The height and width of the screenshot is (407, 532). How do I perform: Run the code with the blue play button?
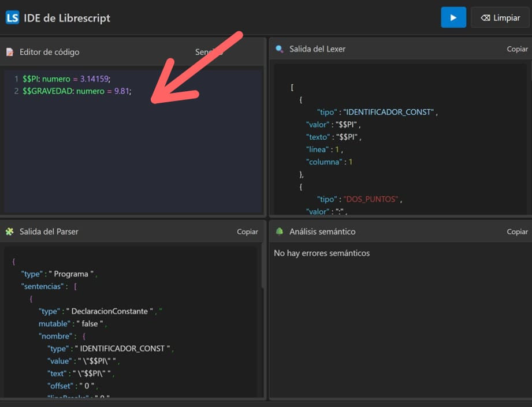pos(453,17)
